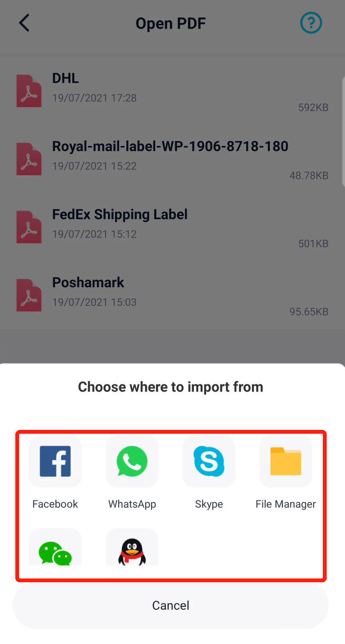The image size is (345, 644).
Task: Click the File Manager text label
Action: 286,504
